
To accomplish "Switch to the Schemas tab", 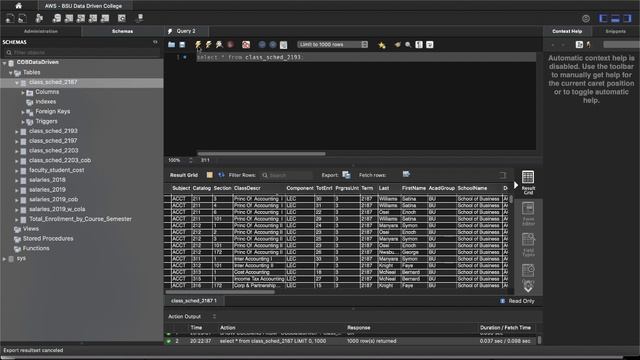I will tap(122, 31).
